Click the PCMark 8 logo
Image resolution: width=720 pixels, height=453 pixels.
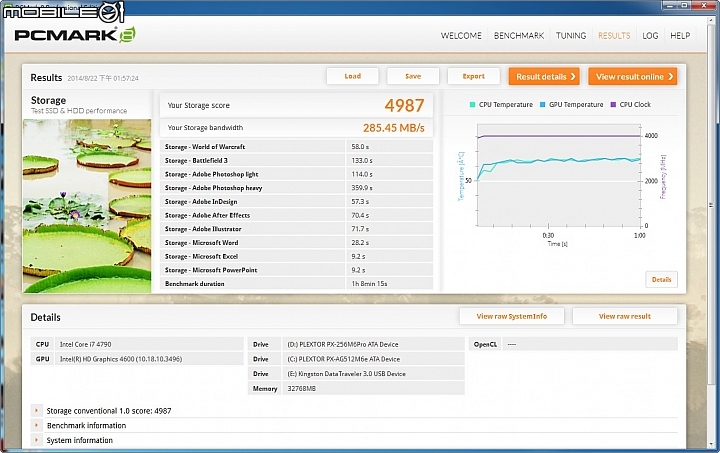[x=75, y=35]
